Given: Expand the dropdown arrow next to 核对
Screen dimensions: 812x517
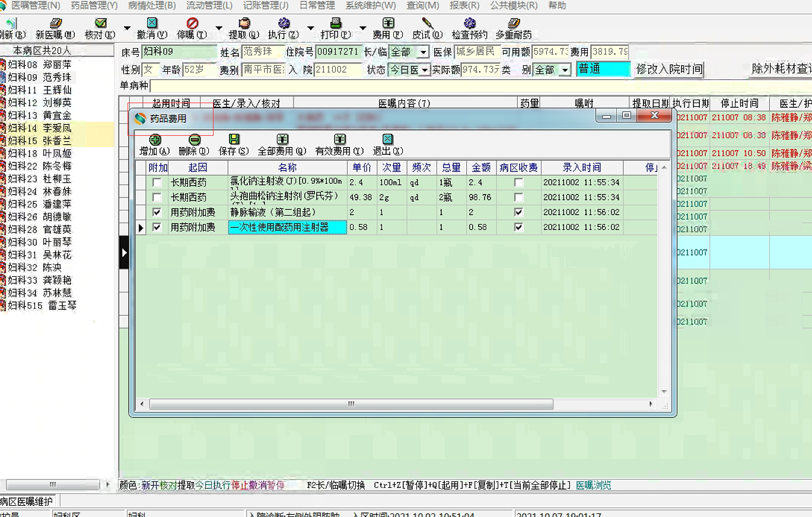Looking at the screenshot, I should tap(126, 28).
